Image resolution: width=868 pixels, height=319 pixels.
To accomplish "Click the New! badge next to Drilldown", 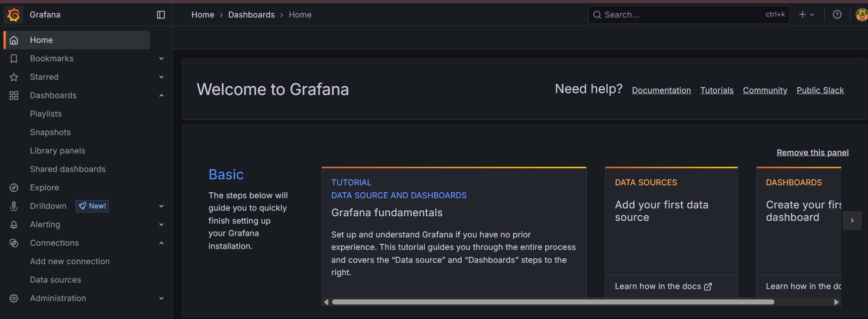I will [92, 206].
